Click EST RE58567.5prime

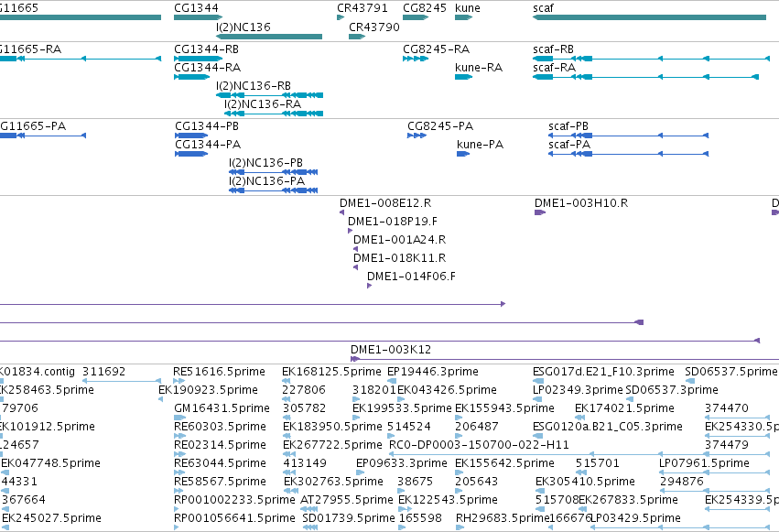click(179, 491)
